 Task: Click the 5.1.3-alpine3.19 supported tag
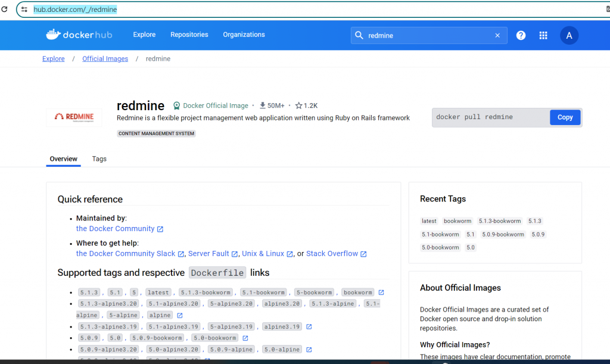click(x=108, y=326)
